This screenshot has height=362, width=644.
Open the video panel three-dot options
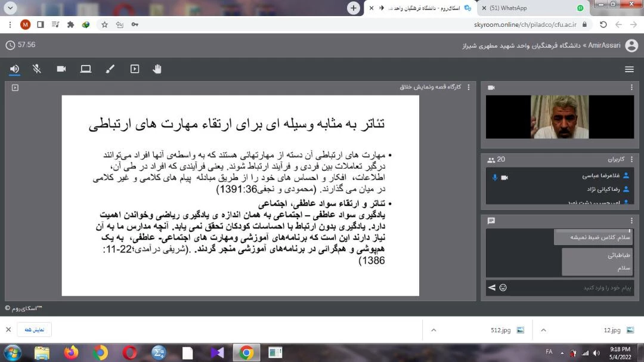(x=632, y=88)
